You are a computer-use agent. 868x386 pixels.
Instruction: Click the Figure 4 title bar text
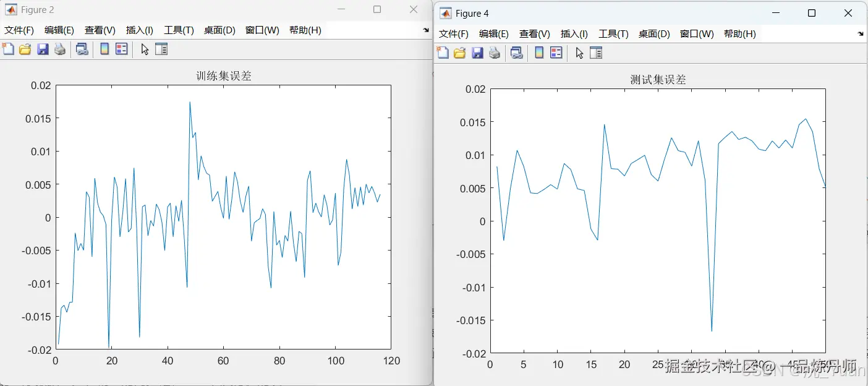click(472, 14)
